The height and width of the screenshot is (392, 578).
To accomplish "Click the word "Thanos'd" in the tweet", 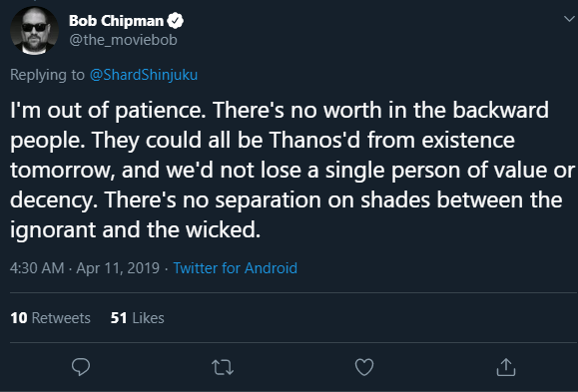I will click(314, 140).
